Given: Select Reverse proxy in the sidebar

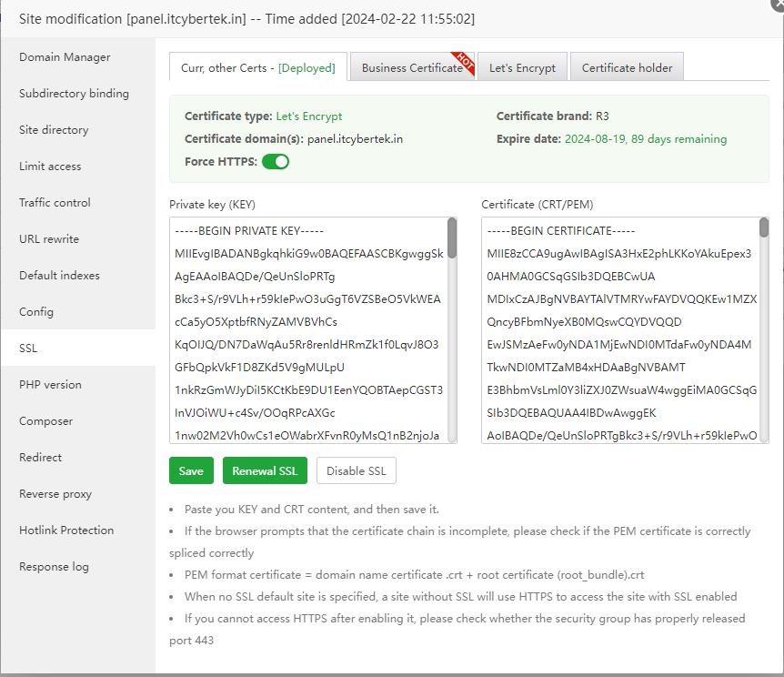Looking at the screenshot, I should [55, 494].
